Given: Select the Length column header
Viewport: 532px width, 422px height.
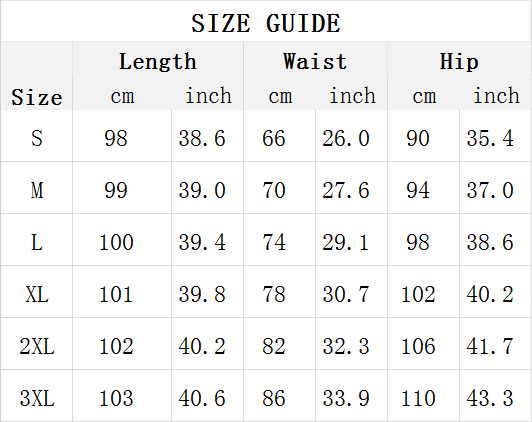Looking at the screenshot, I should [158, 62].
